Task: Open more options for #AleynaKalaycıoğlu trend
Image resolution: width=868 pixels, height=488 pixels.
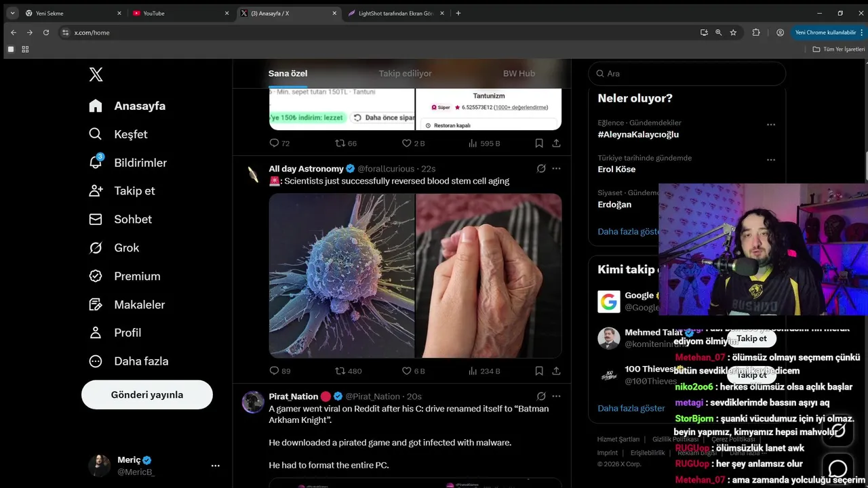Action: click(770, 125)
